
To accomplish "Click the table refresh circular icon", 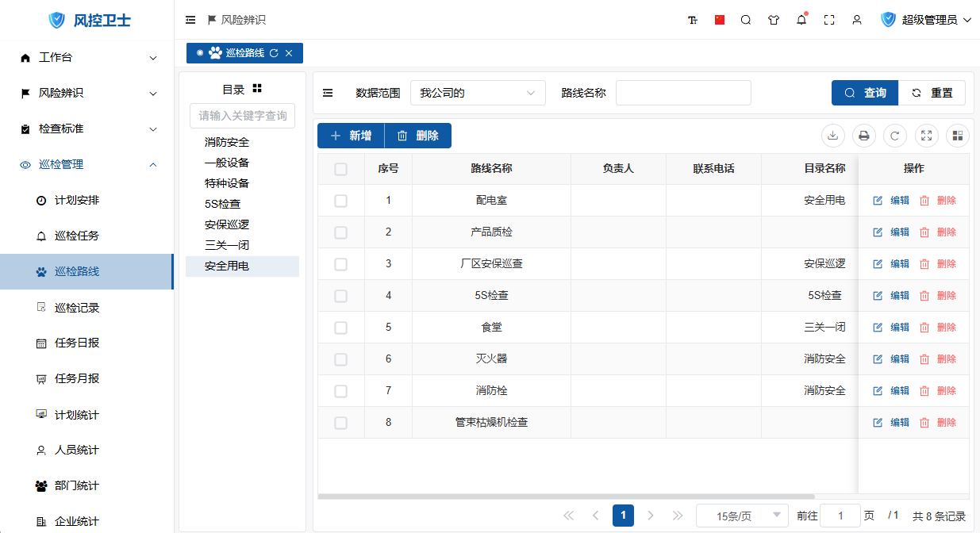I will pyautogui.click(x=894, y=136).
